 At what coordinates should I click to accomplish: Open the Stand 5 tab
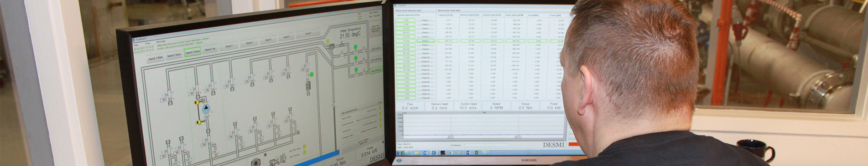(268, 40)
